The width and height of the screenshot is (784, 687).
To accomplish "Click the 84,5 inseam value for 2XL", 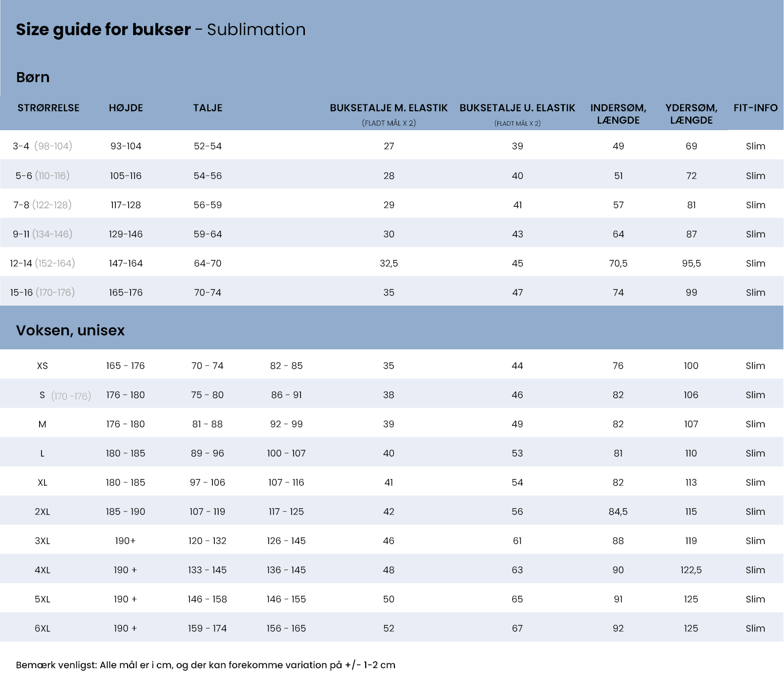I will [618, 512].
